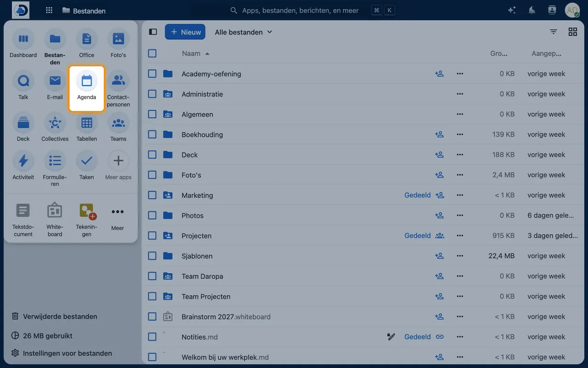Open the AI assistant sparkle icon
The width and height of the screenshot is (588, 368).
pyautogui.click(x=512, y=10)
